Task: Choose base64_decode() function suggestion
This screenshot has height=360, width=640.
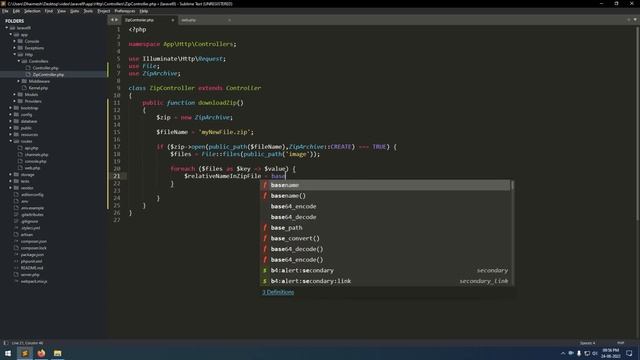Action: coord(385,249)
